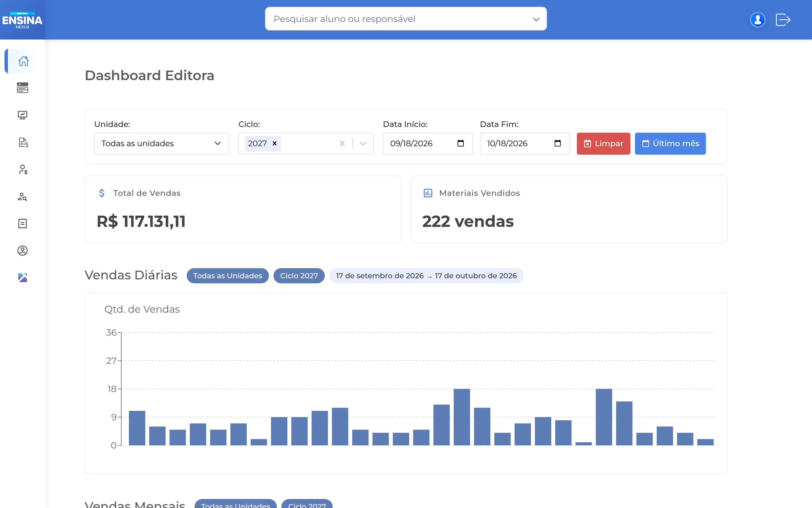Click the Pesquisar aluno ou responsável field
Screen dimensions: 812x508
[406, 19]
